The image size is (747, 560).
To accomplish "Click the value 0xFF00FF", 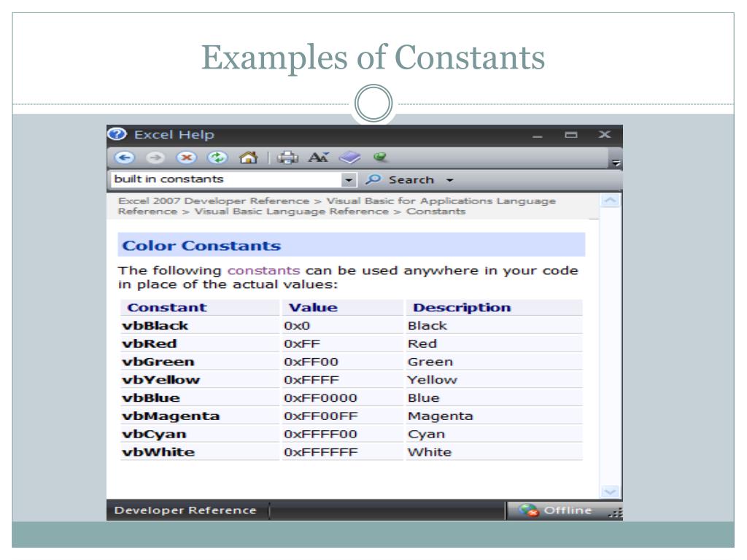I will 321,416.
